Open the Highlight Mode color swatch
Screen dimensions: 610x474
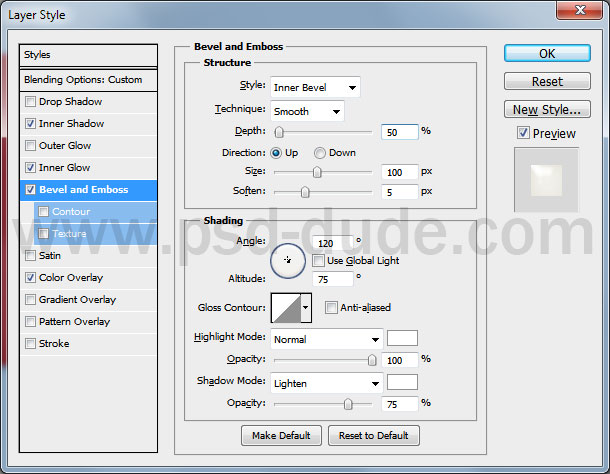coord(402,338)
